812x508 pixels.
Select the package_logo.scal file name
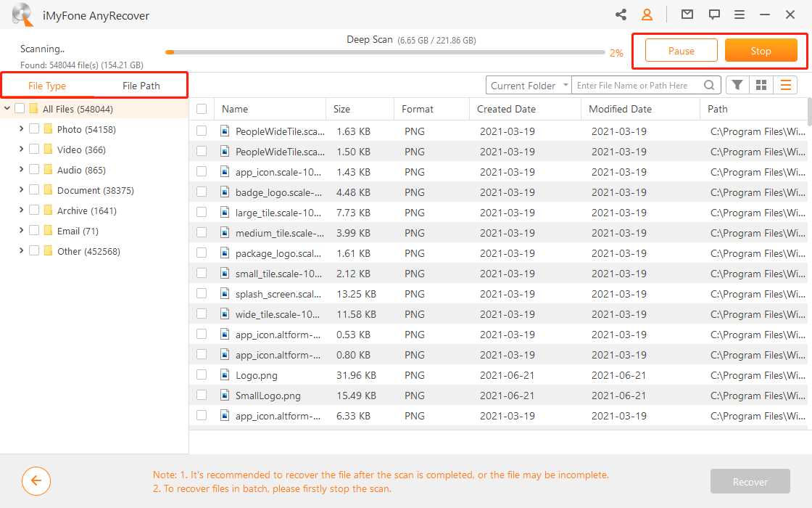pyautogui.click(x=278, y=253)
